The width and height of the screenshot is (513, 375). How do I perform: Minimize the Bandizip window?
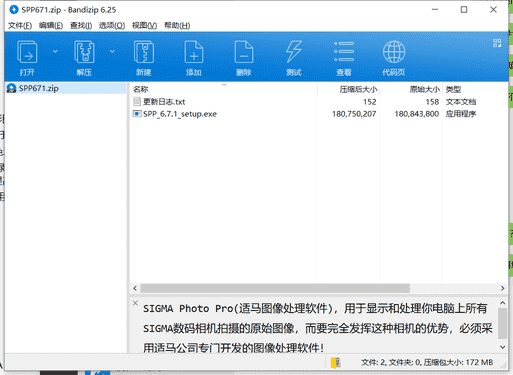(435, 10)
